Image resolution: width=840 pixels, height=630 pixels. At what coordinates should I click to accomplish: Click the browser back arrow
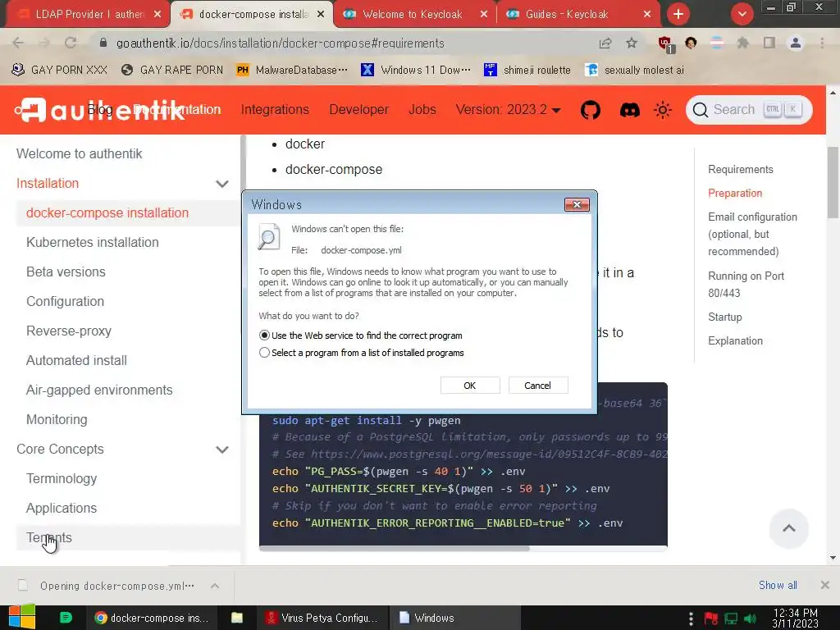click(18, 43)
